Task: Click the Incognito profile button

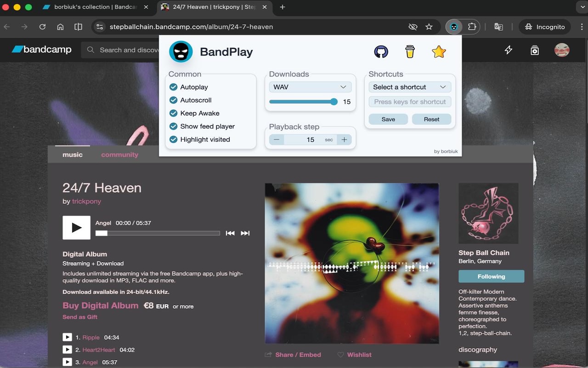Action: [545, 27]
